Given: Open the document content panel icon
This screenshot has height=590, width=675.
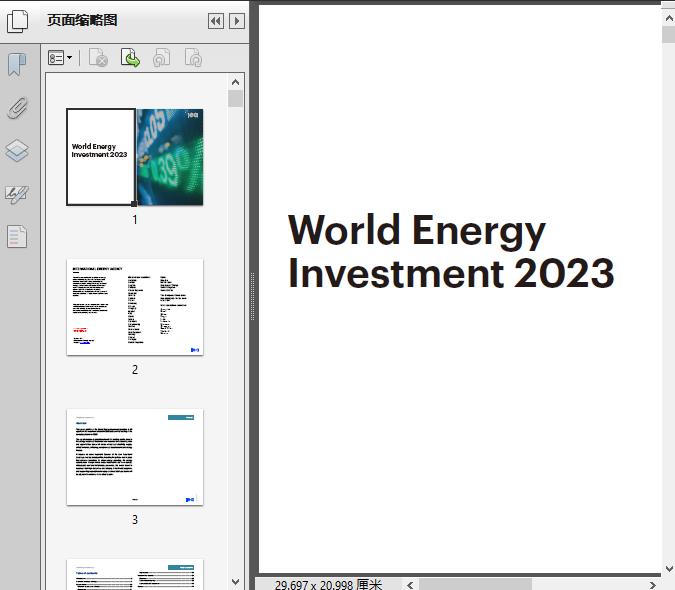Looking at the screenshot, I should [x=17, y=236].
